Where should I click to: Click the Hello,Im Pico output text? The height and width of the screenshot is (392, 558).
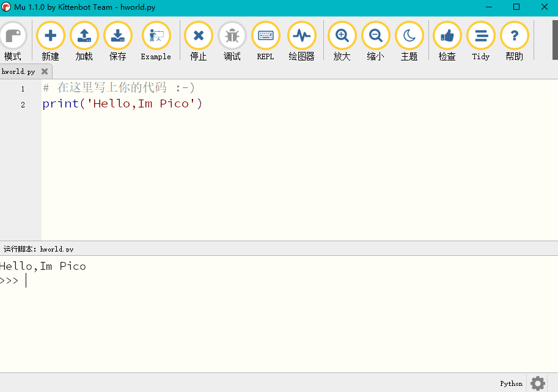43,266
